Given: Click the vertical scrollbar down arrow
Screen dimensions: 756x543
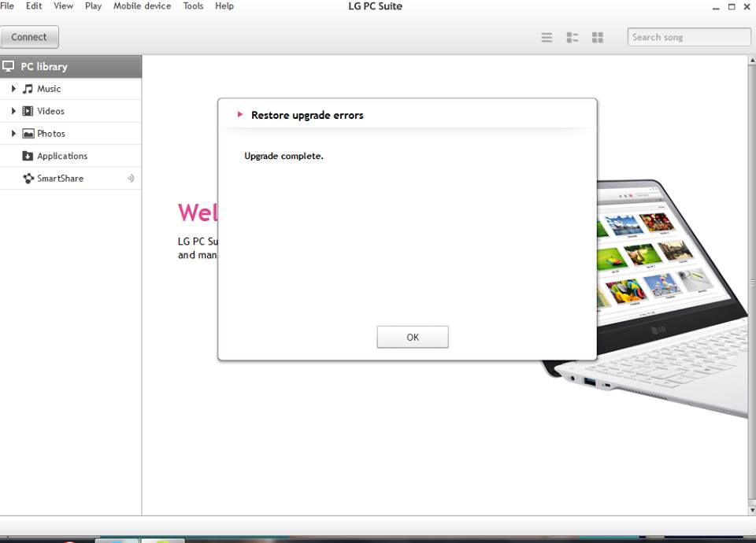Looking at the screenshot, I should (x=752, y=510).
